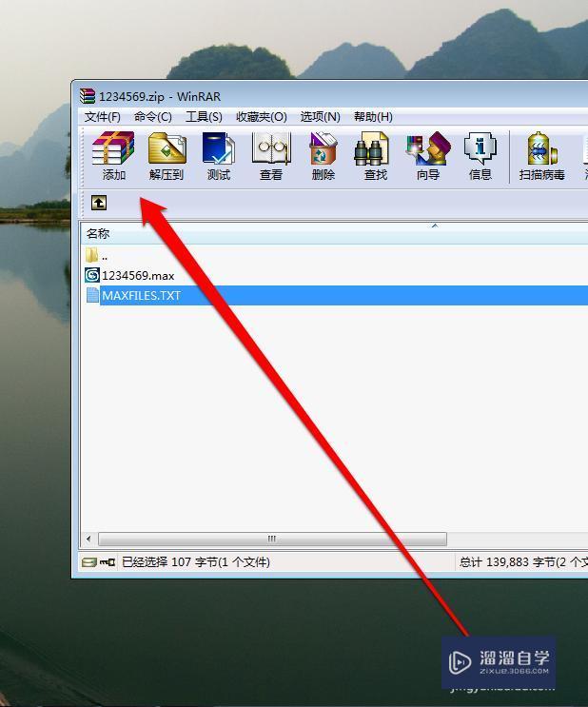Open the Favorites (收藏夹) menu
The width and height of the screenshot is (588, 707).
[262, 117]
